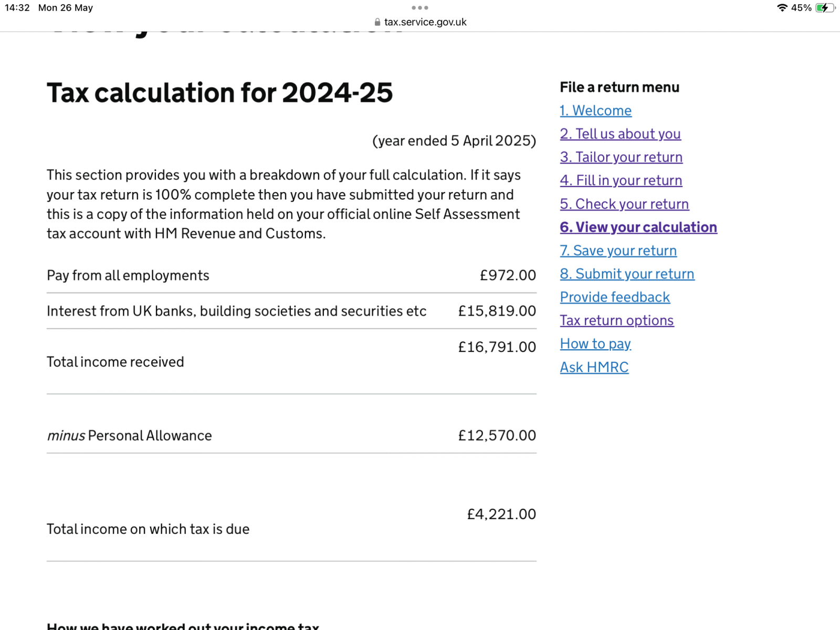Screen dimensions: 840x630
Task: Click minus Personal Allowance label
Action: point(130,436)
